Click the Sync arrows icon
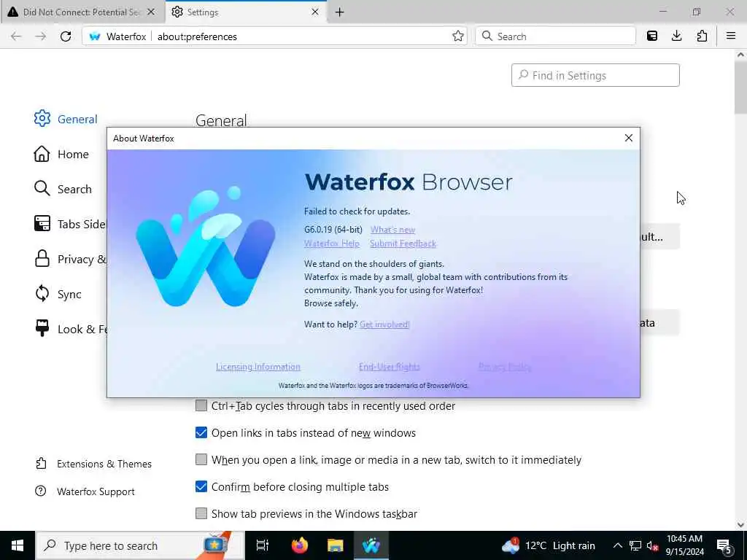The width and height of the screenshot is (747, 560). pyautogui.click(x=42, y=293)
